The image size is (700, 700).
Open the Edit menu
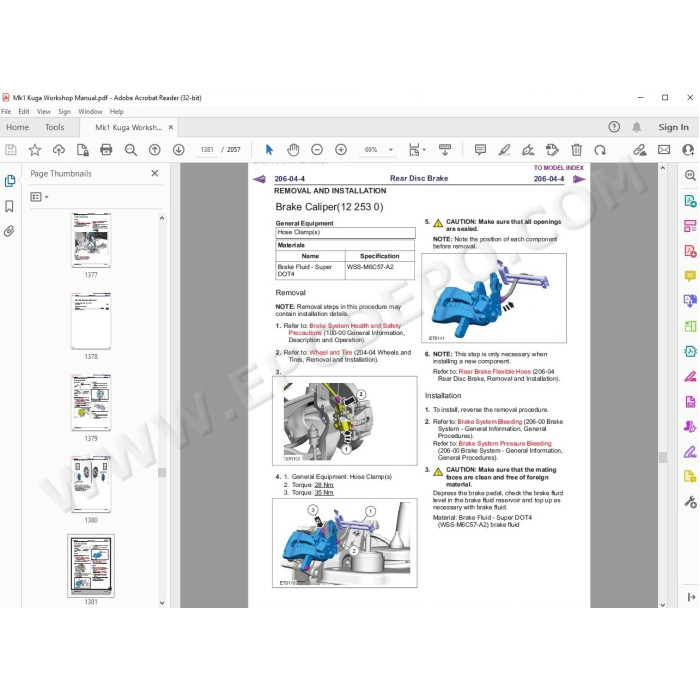(24, 111)
